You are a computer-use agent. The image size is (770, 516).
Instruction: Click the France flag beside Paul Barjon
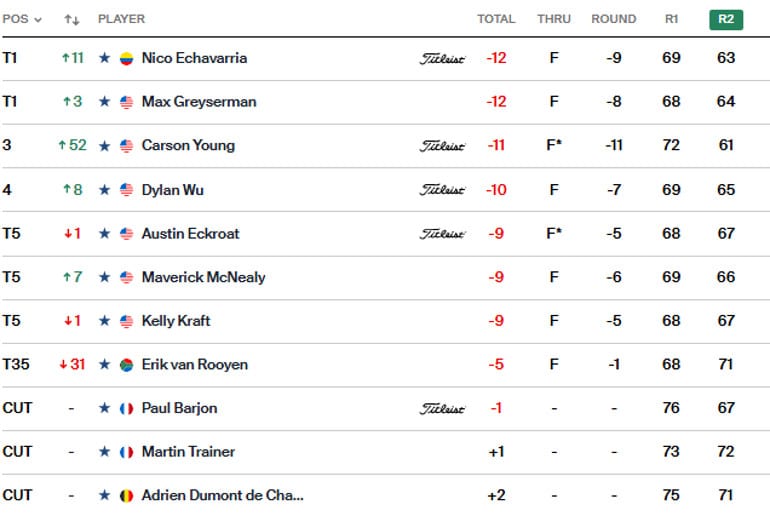click(126, 409)
